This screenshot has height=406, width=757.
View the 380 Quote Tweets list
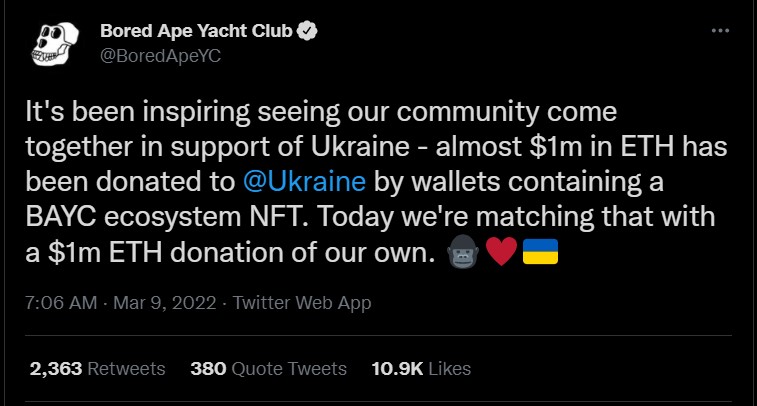click(268, 369)
